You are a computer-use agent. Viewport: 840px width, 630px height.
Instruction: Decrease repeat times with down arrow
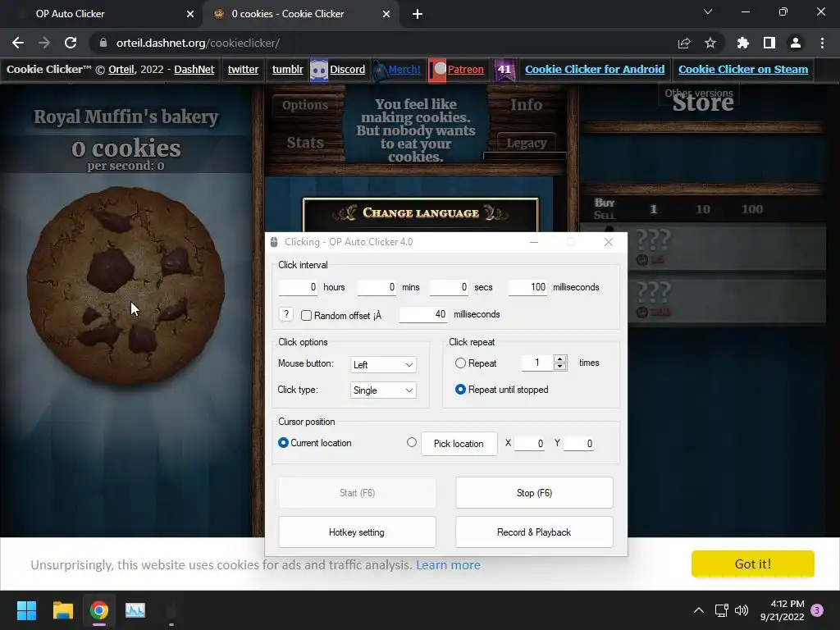559,367
